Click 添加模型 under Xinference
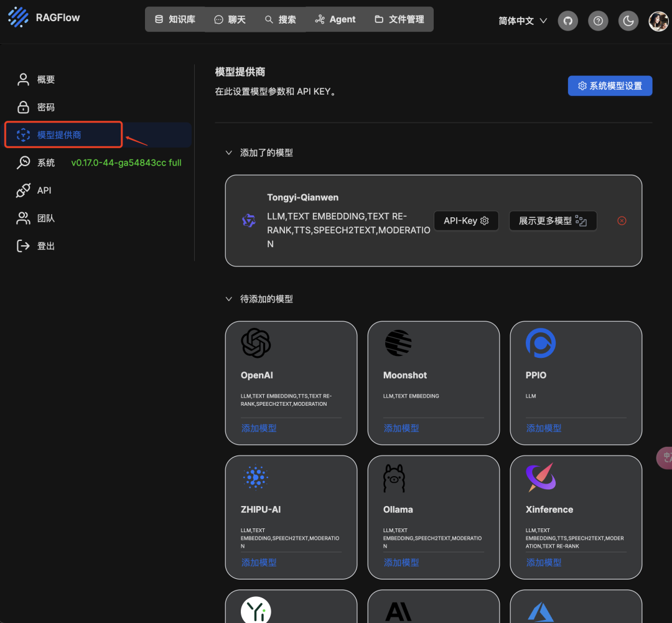The image size is (672, 623). 543,563
